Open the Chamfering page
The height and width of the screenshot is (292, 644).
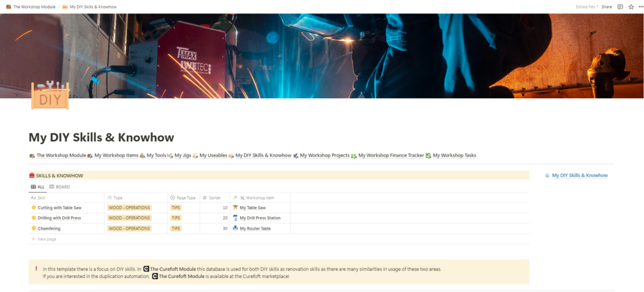(x=49, y=228)
